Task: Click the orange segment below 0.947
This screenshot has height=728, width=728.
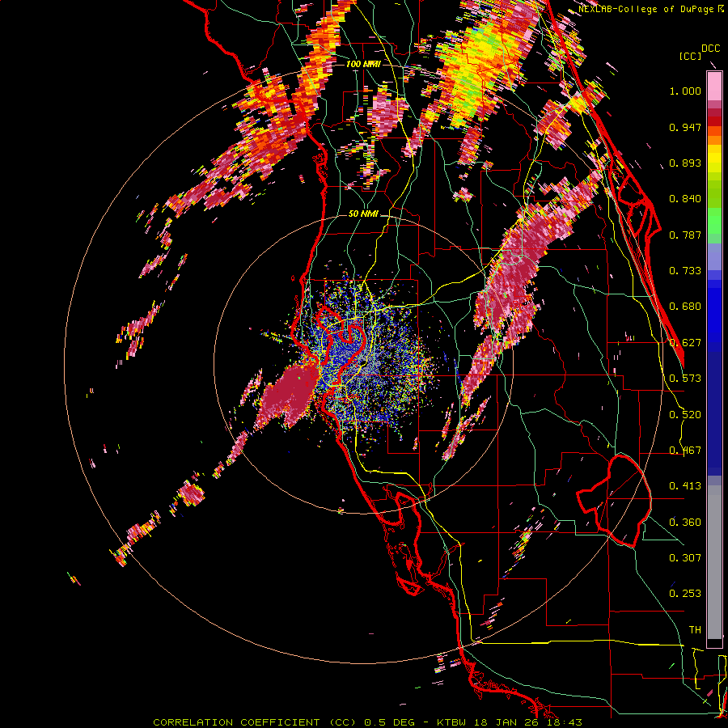Action: (714, 131)
